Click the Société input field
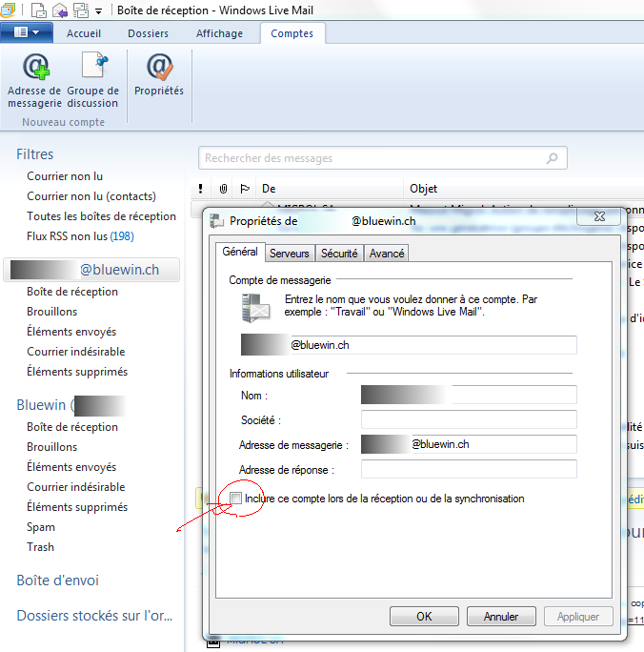 click(x=469, y=420)
